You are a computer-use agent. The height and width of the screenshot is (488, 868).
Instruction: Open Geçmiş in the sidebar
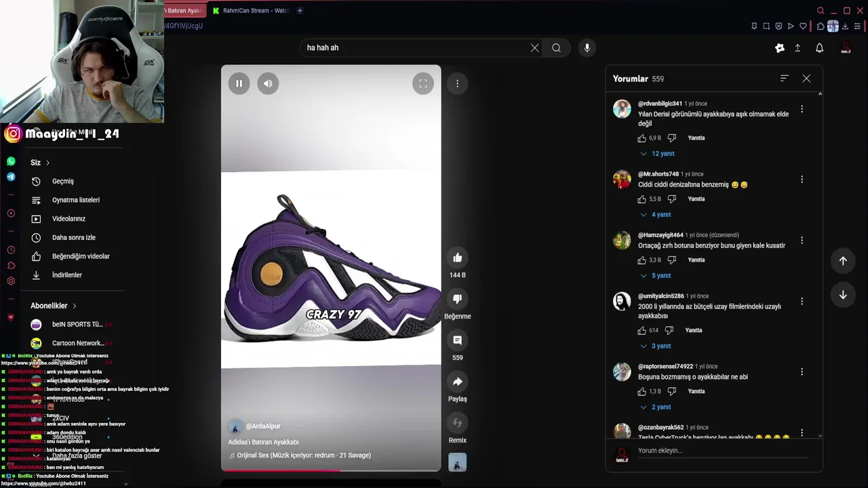[x=62, y=181]
